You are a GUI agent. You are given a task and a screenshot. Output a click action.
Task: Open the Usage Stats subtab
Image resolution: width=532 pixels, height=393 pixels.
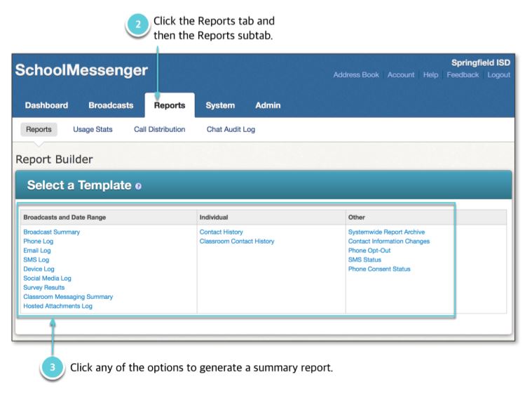pos(93,129)
